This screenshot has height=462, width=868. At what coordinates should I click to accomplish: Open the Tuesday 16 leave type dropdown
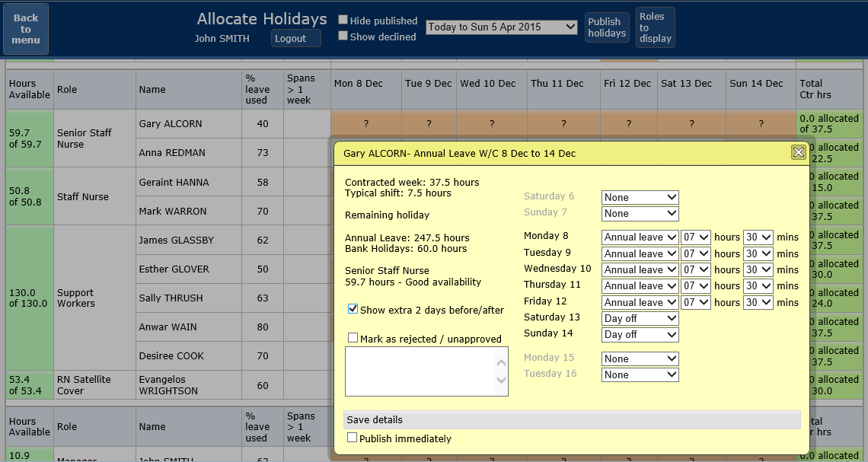(640, 374)
